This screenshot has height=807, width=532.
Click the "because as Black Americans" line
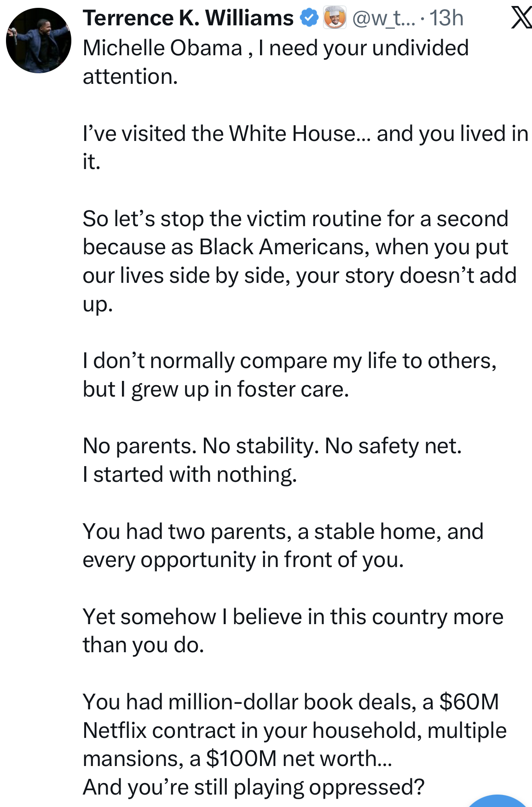(295, 247)
